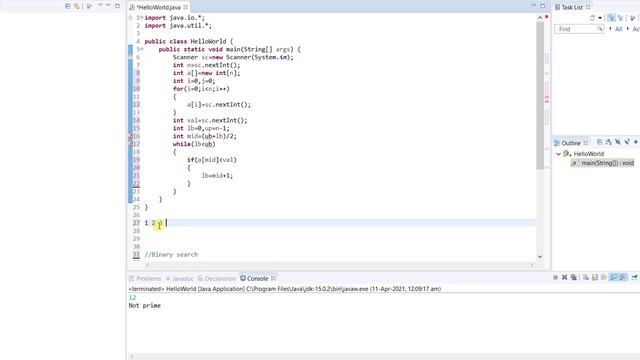Maximize the Package Explorer panel
Image resolution: width=640 pixels, height=360 pixels.
(118, 6)
